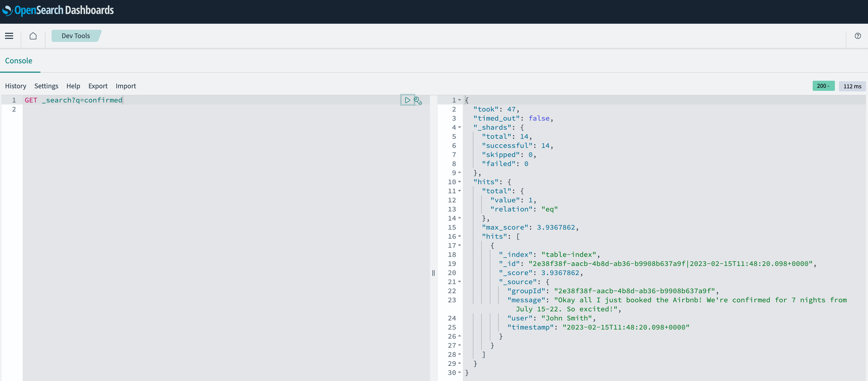Click the GET _search?q=confirmed request line

point(74,100)
